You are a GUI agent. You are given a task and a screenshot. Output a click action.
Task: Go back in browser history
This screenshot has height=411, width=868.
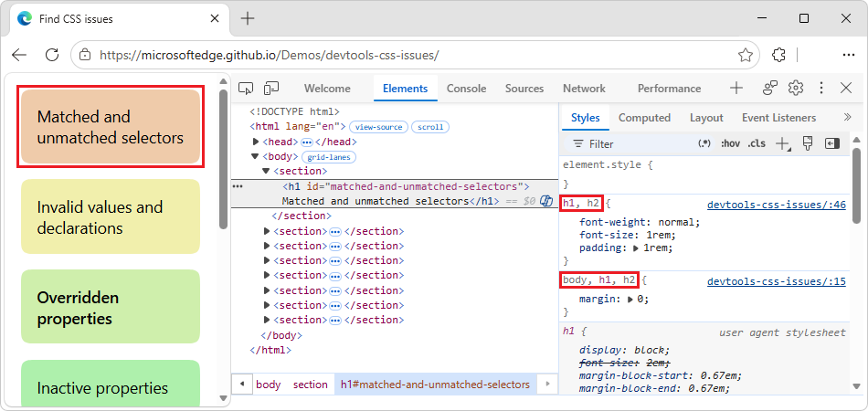click(19, 55)
